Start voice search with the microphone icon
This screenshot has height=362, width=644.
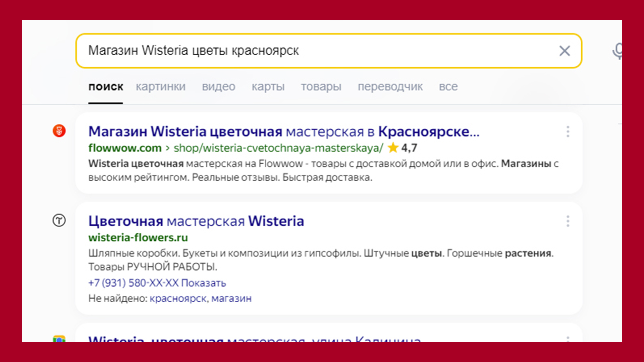pos(618,51)
